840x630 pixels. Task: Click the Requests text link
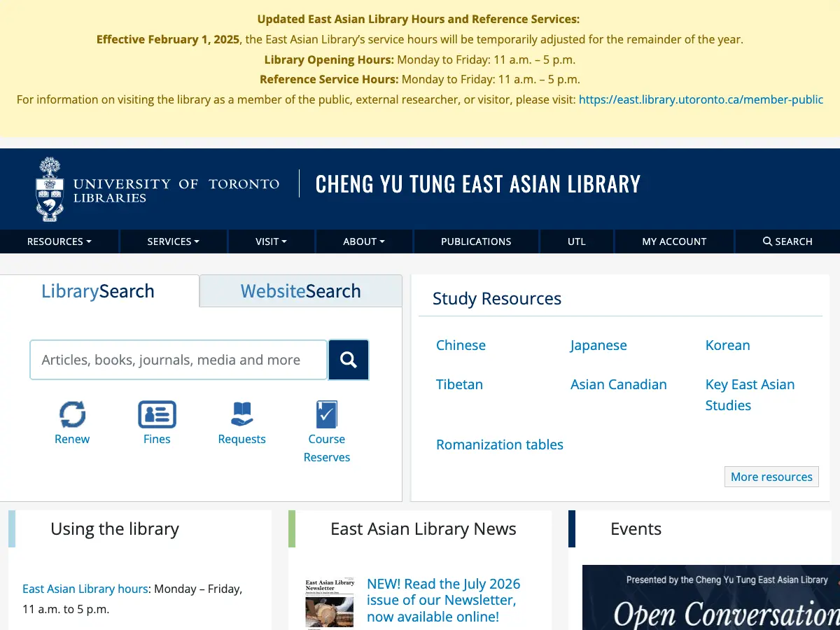tap(241, 439)
